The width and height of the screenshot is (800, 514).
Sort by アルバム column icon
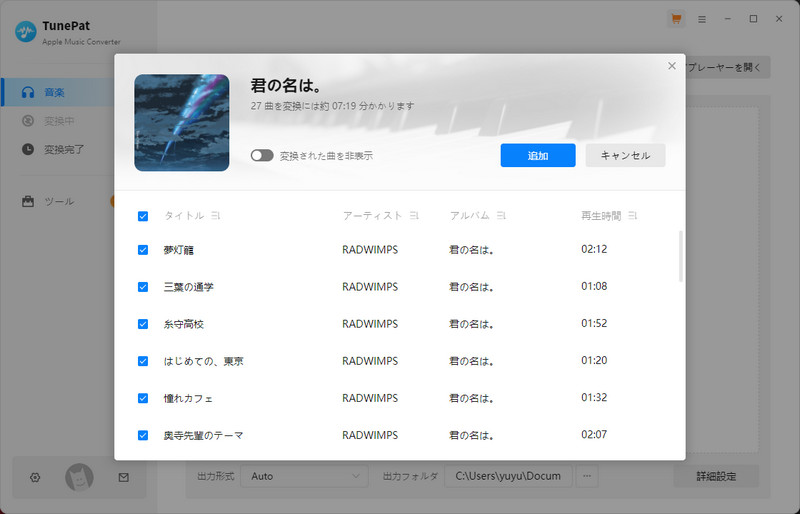coord(501,216)
